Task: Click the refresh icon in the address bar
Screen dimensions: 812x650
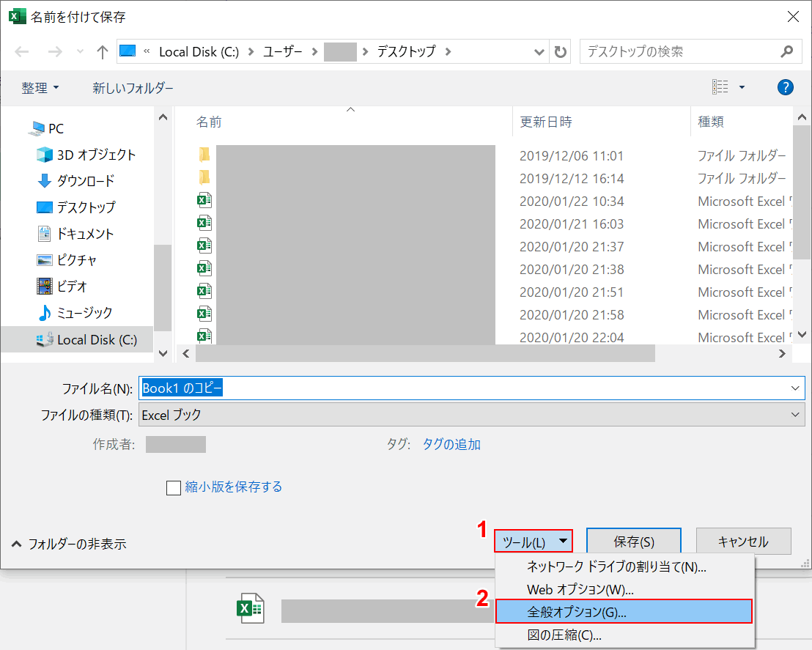Action: pyautogui.click(x=561, y=51)
